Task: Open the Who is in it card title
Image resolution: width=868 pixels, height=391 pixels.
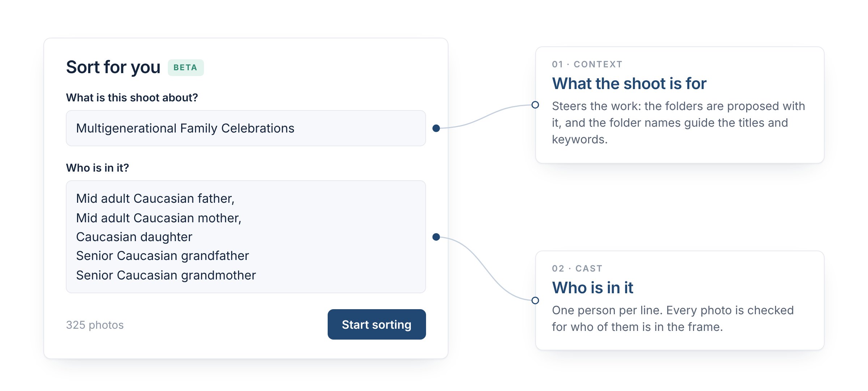Action: pos(592,288)
